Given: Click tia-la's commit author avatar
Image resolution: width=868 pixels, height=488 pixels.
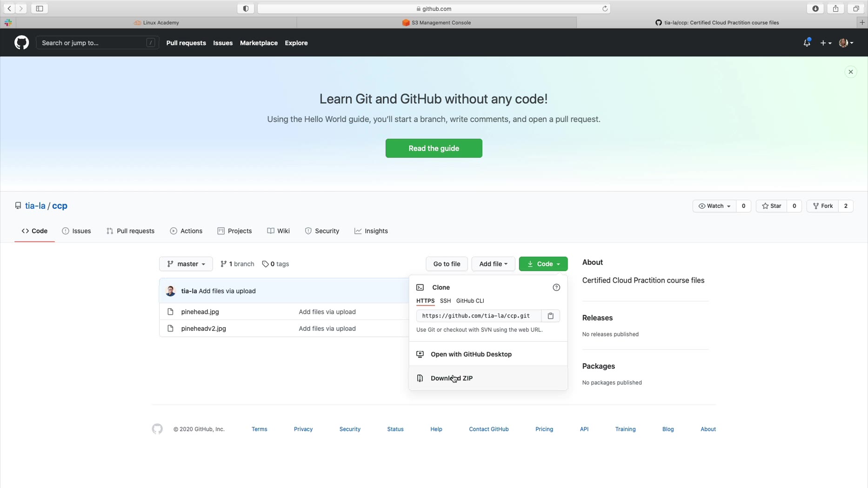Looking at the screenshot, I should pos(170,291).
